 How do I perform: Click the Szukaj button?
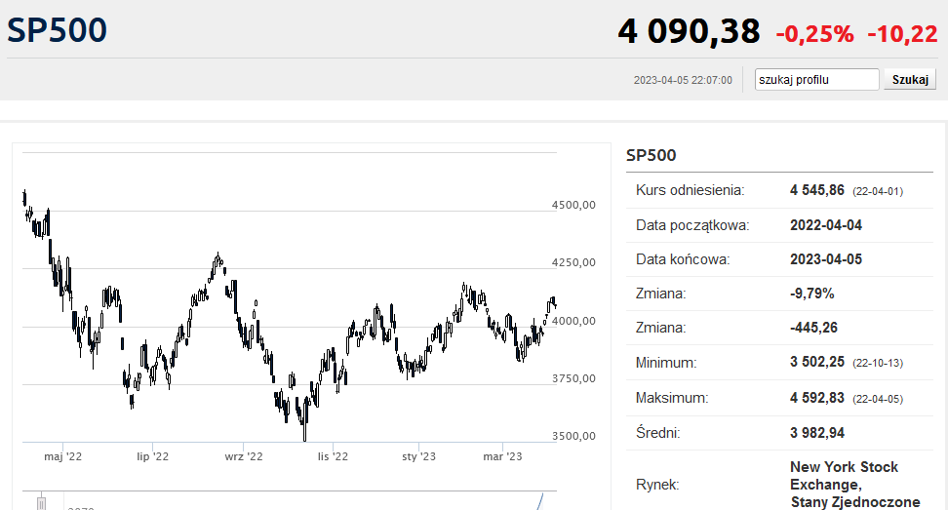click(x=910, y=80)
